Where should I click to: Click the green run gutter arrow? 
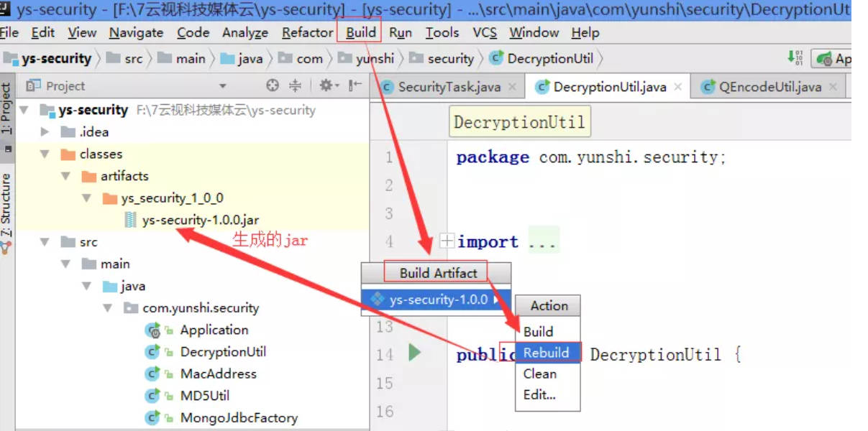click(x=414, y=353)
